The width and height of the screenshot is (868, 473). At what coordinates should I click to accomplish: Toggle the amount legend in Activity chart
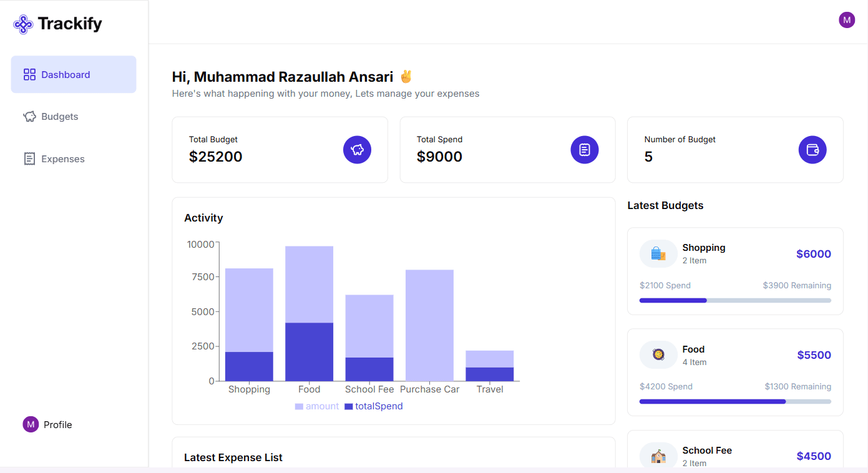tap(317, 406)
